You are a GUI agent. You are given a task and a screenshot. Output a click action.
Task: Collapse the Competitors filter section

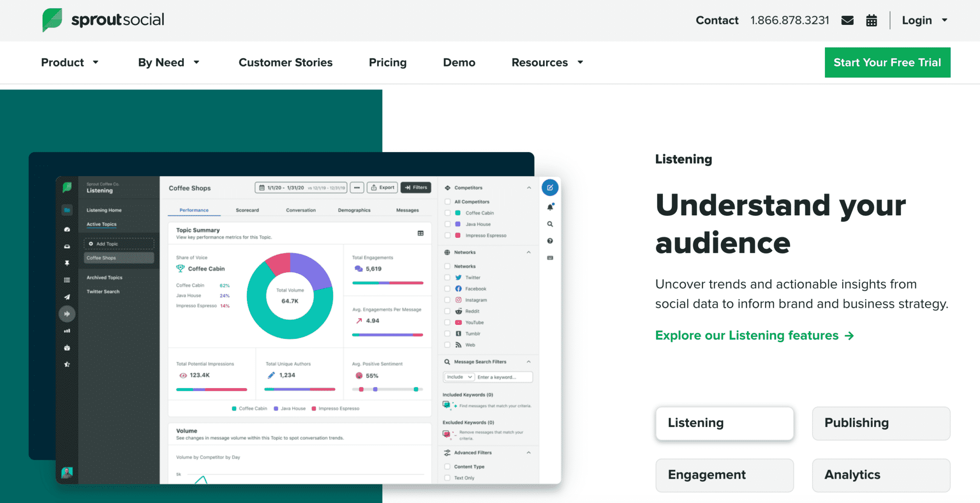tap(529, 188)
